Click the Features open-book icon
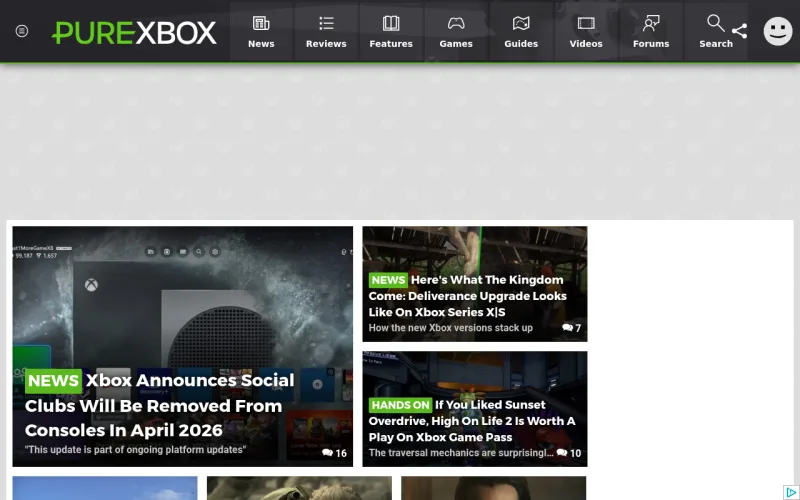This screenshot has height=500, width=800. [391, 23]
